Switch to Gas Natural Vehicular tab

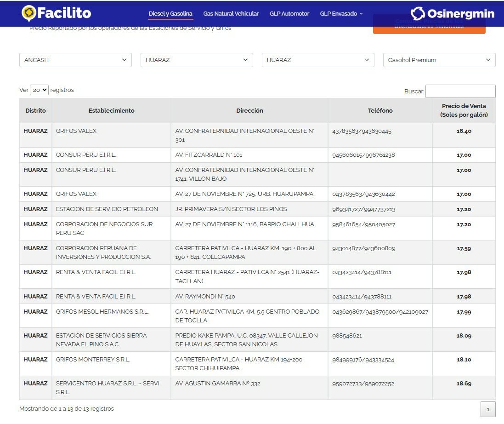(x=231, y=14)
